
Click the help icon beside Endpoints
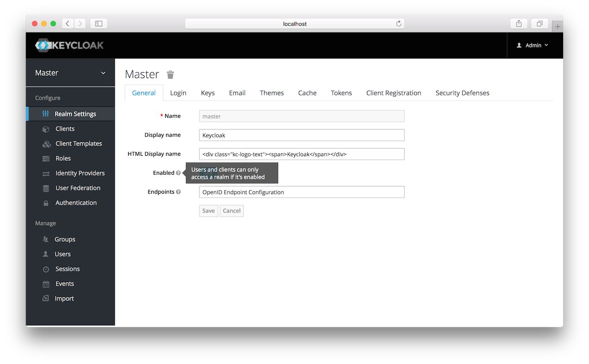click(178, 192)
